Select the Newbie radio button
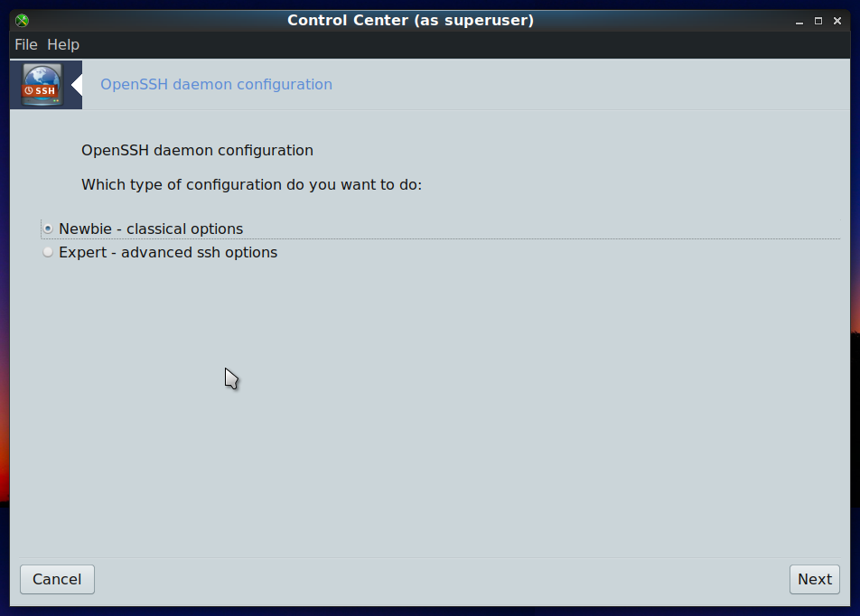Viewport: 860px width, 616px height. [48, 229]
